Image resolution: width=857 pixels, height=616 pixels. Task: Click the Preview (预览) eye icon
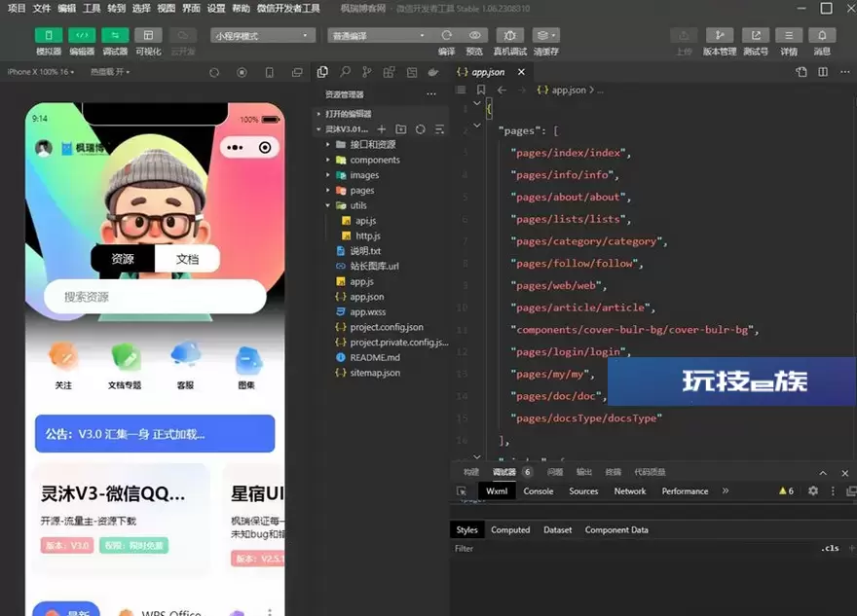point(475,35)
